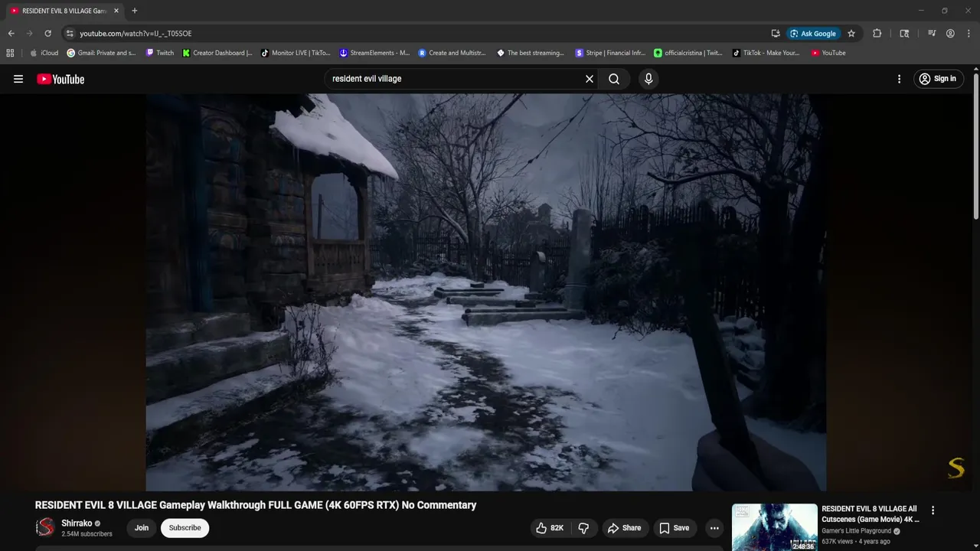This screenshot has height=551, width=980.
Task: Open Shirrako channel name link
Action: (77, 523)
